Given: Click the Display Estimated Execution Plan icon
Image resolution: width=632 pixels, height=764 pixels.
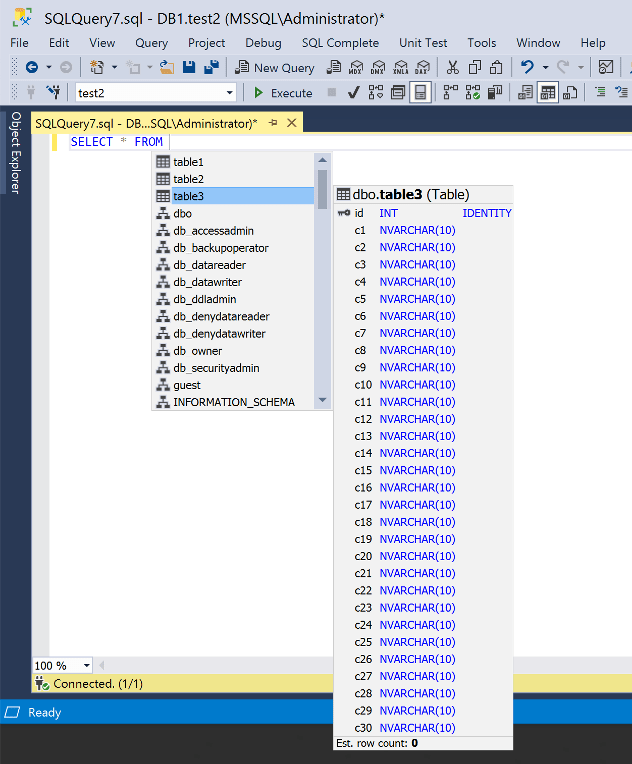Looking at the screenshot, I should 376,92.
